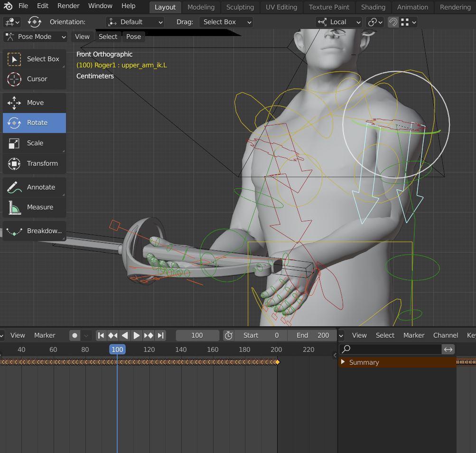This screenshot has width=476, height=453.
Task: Switch to the Animation workspace tab
Action: pos(412,7)
